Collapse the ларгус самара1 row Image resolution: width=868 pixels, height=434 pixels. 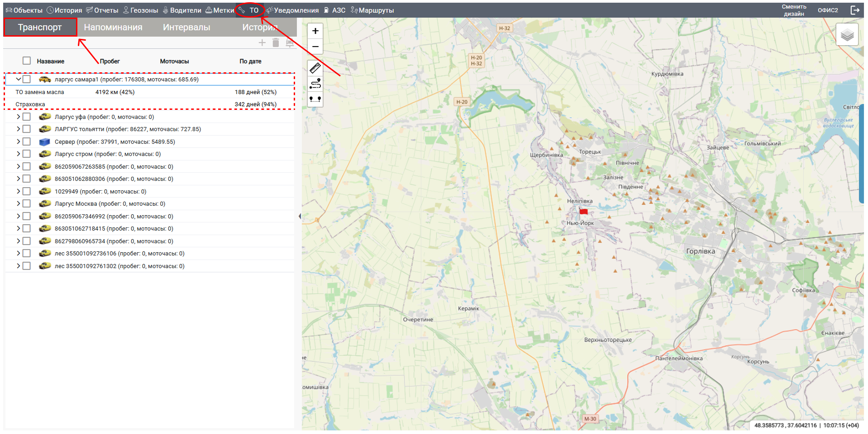coord(19,79)
